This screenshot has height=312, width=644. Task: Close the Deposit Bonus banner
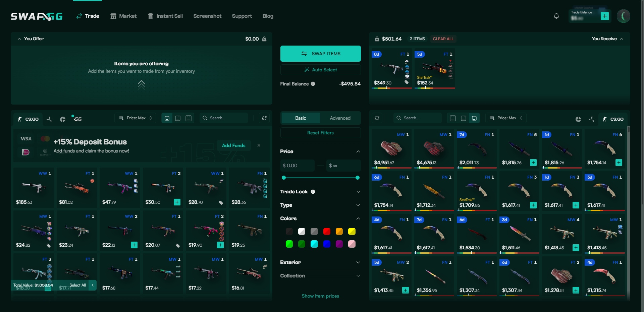tap(259, 145)
